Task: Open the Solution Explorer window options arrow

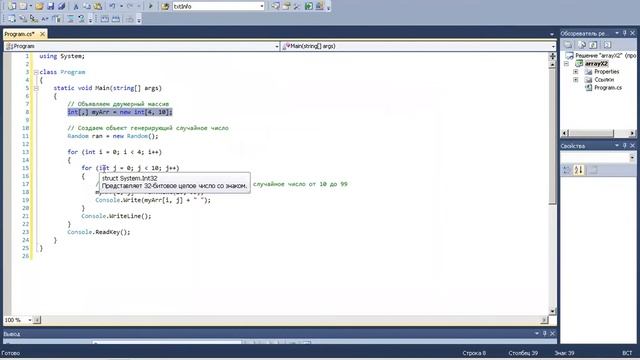Action: tap(617, 33)
